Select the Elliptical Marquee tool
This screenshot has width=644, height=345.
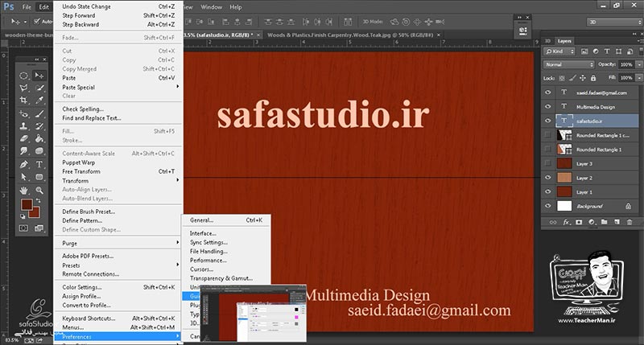[x=24, y=76]
